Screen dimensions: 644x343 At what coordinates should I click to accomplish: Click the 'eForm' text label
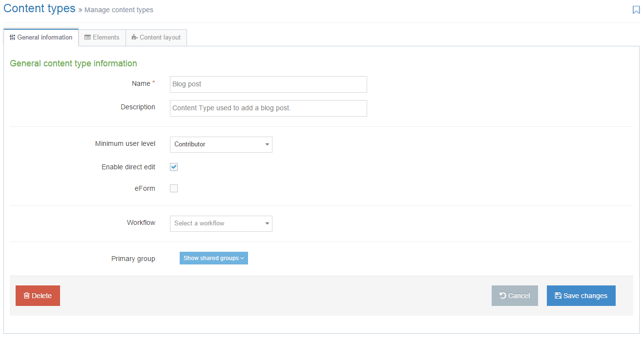point(145,188)
